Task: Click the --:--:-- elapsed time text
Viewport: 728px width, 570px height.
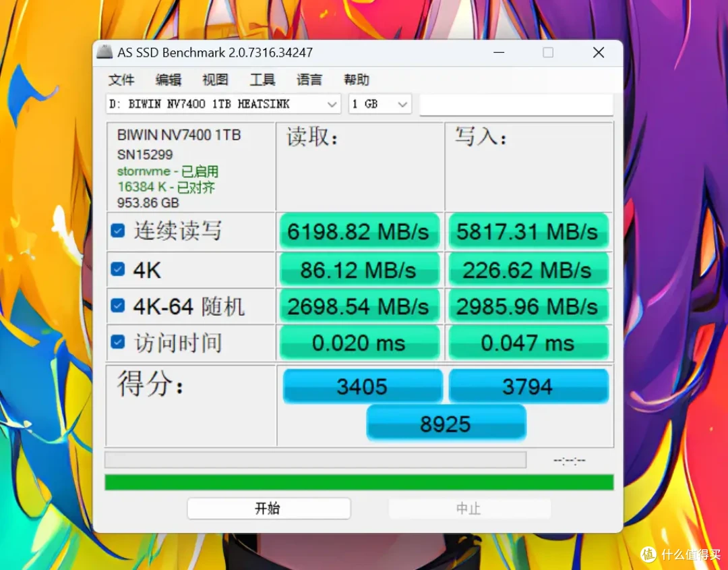Action: [x=569, y=460]
